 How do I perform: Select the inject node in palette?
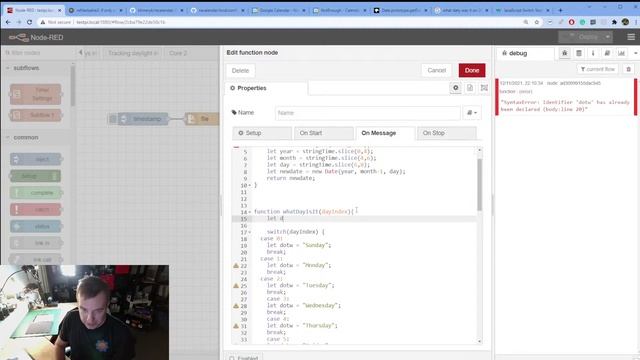pyautogui.click(x=36, y=159)
